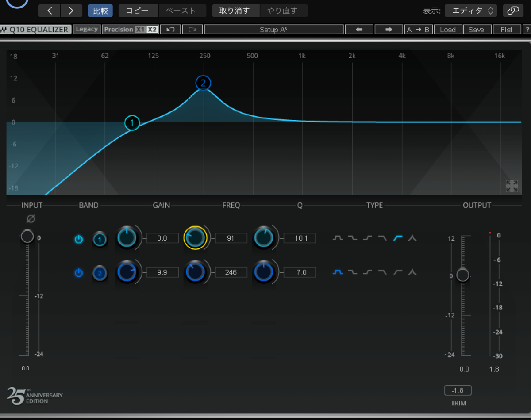Viewport: 531px width, 420px height.
Task: Click band 1 gain knob
Action: pyautogui.click(x=127, y=238)
